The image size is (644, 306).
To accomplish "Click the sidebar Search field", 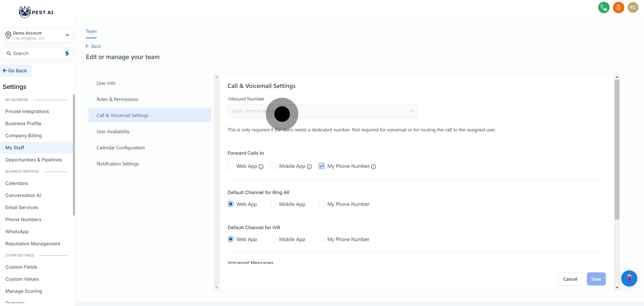I will (x=32, y=53).
